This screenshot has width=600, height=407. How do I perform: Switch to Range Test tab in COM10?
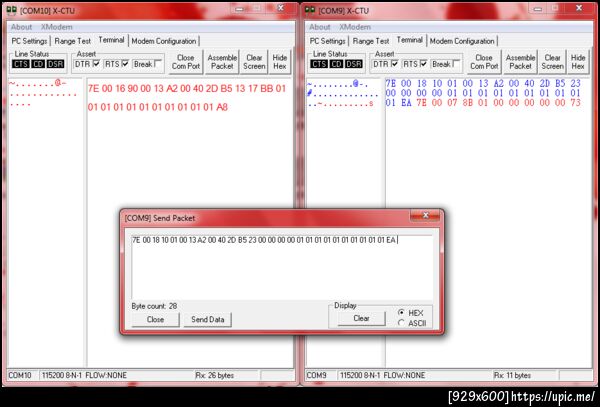click(x=73, y=41)
